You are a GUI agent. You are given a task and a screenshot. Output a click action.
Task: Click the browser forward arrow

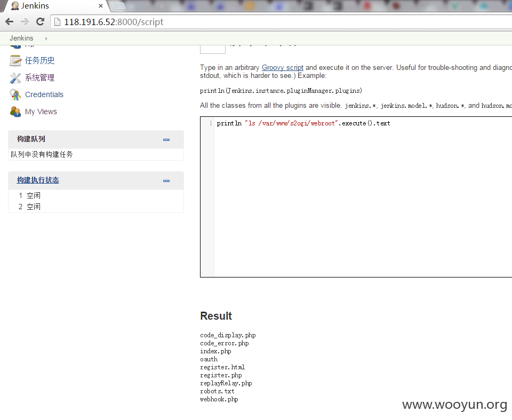pyautogui.click(x=25, y=22)
